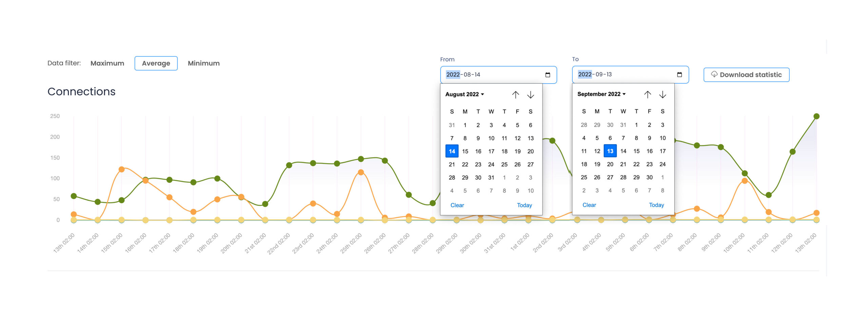Viewport: 868px width, 316px height.
Task: Select the Minimum data filter
Action: pyautogui.click(x=203, y=63)
